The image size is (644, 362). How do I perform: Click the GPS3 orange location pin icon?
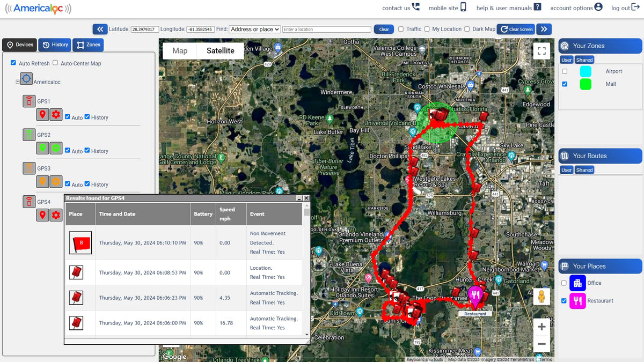(x=43, y=182)
